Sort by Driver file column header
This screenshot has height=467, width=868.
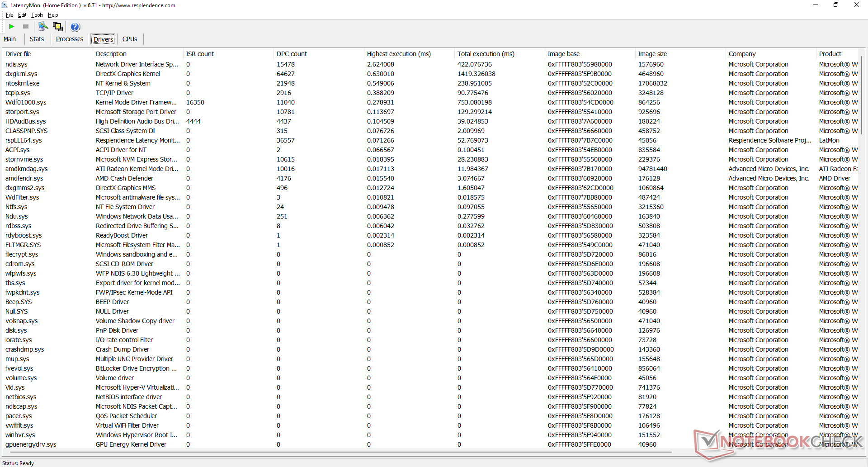pos(47,54)
